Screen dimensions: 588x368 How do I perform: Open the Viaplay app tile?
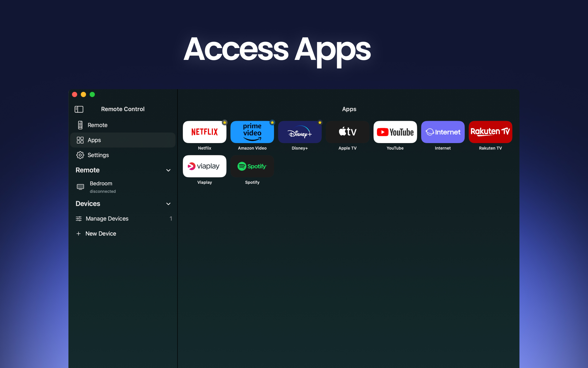coord(204,166)
